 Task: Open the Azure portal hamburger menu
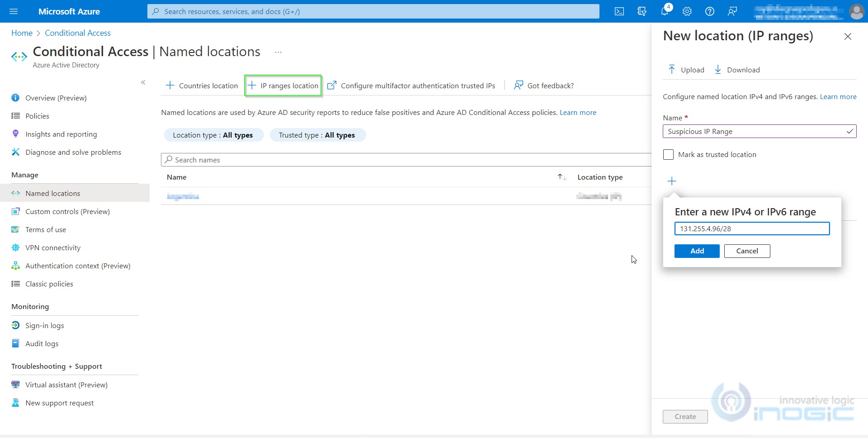[x=14, y=11]
